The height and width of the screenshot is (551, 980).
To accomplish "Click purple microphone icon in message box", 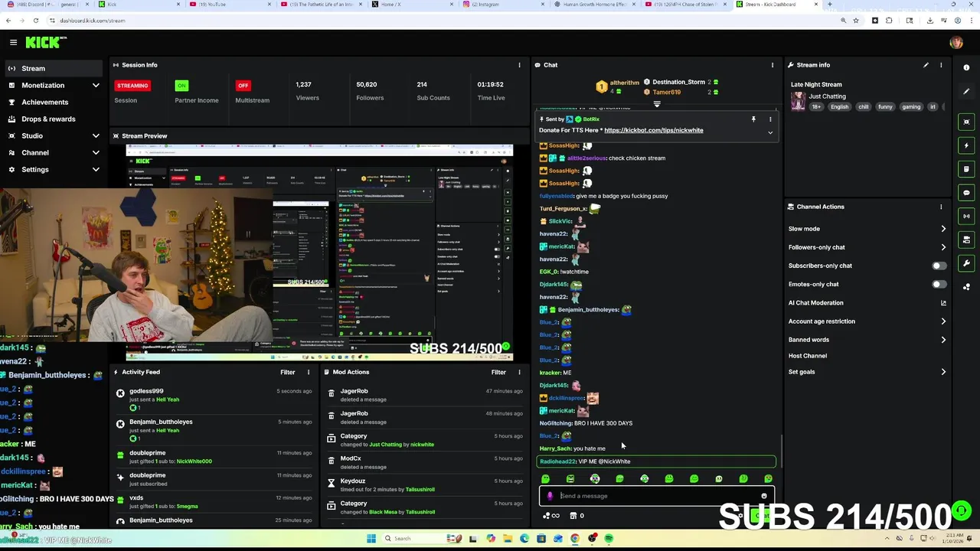I will coord(550,496).
